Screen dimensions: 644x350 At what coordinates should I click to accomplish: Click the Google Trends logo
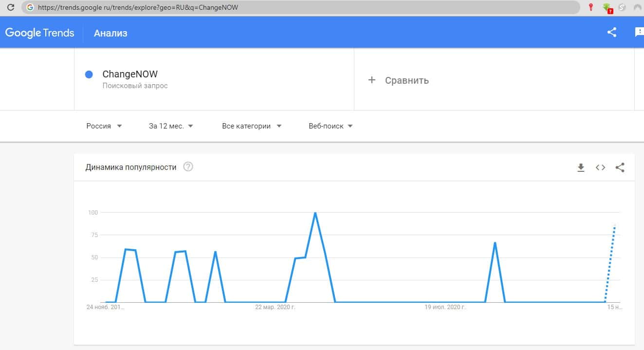[x=39, y=33]
